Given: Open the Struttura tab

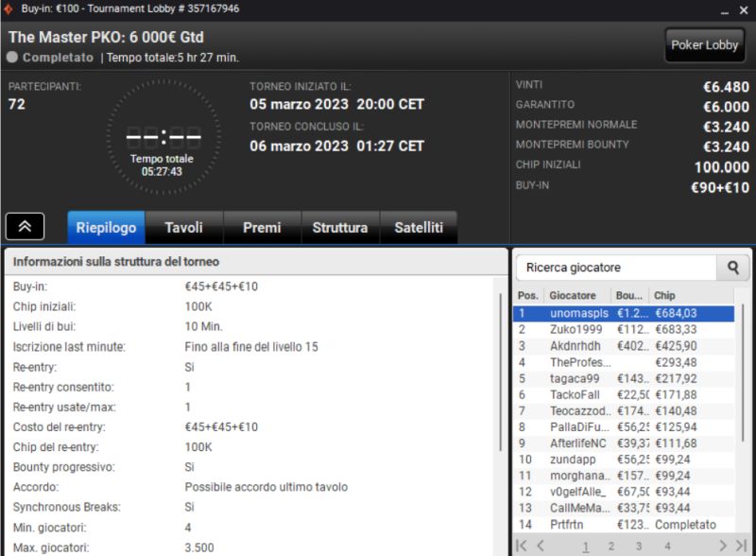Looking at the screenshot, I should click(340, 227).
